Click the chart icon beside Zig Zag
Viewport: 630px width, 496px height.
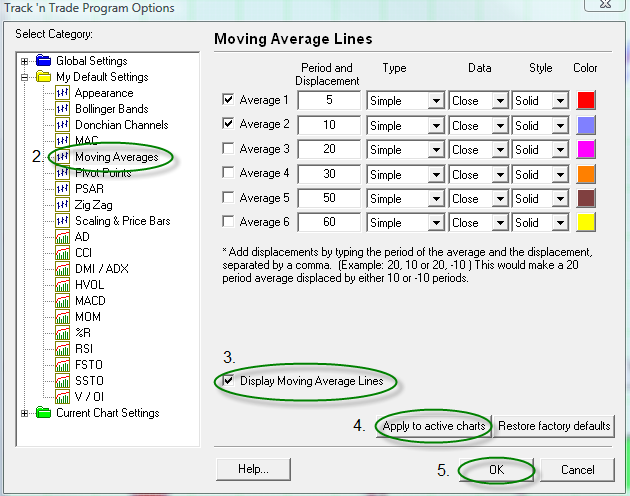click(62, 205)
